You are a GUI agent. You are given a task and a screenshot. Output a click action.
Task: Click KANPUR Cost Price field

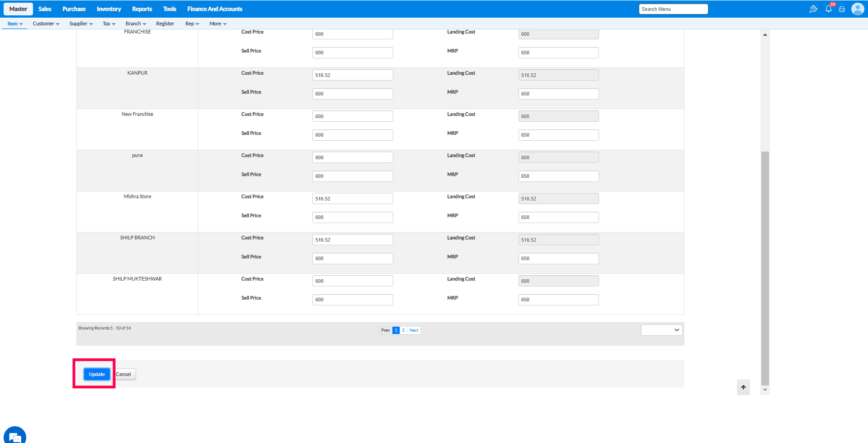pyautogui.click(x=353, y=75)
